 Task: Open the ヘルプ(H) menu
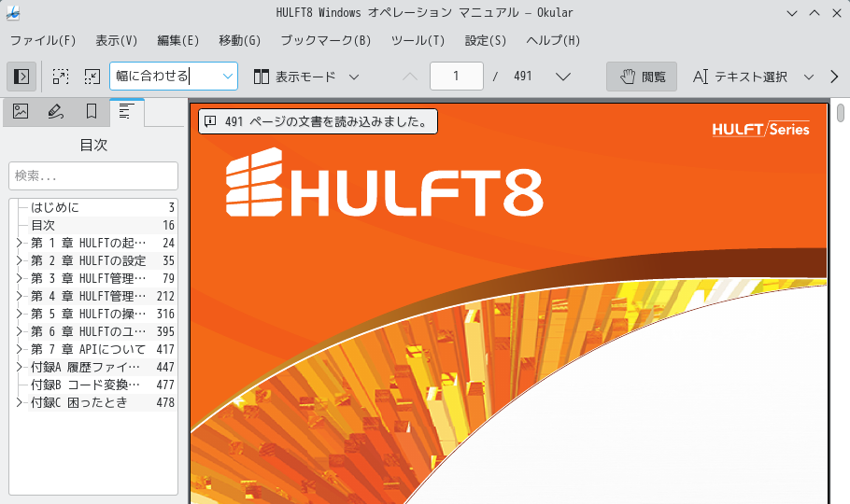click(x=553, y=41)
